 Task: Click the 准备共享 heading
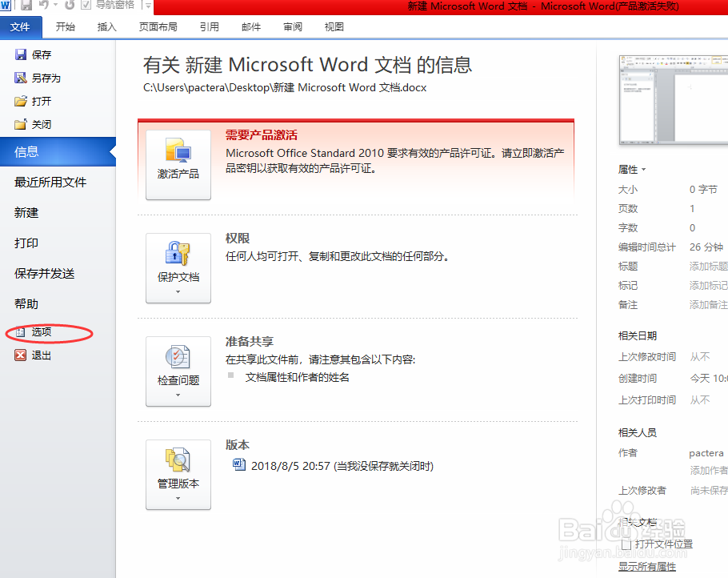pyautogui.click(x=250, y=342)
